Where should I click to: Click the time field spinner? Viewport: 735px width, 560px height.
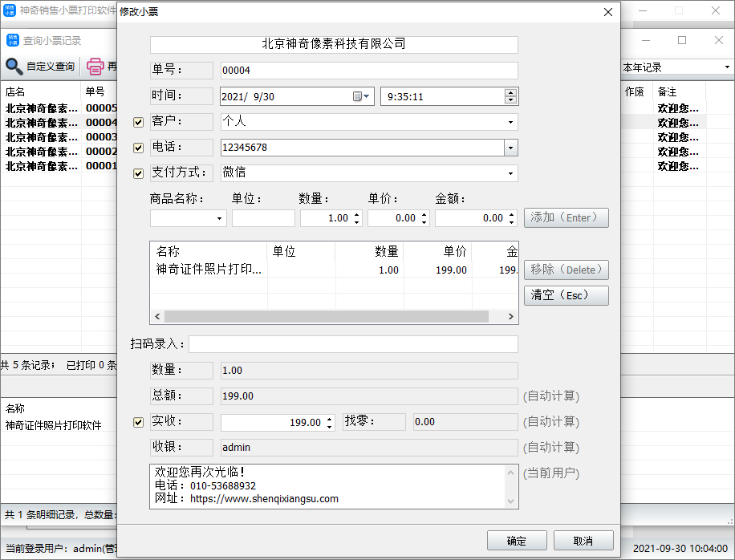[510, 96]
